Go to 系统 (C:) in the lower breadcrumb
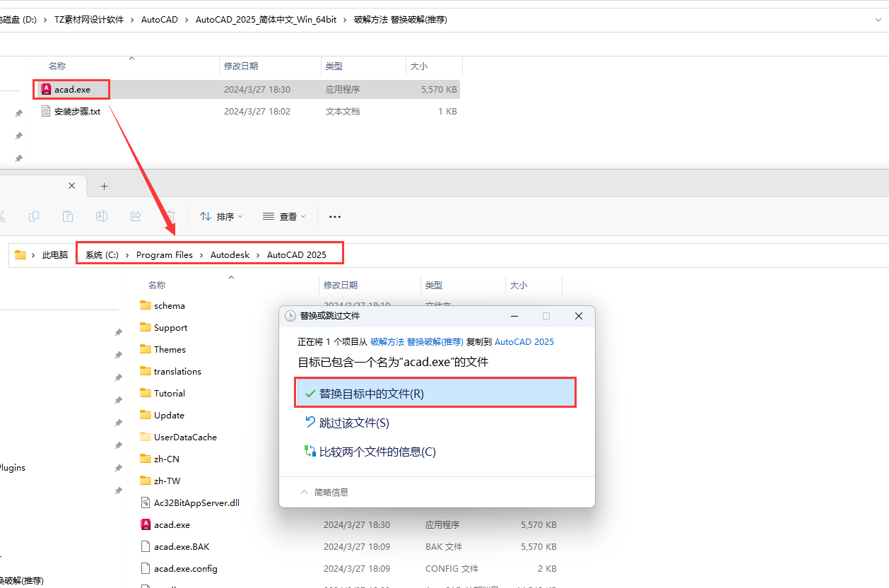The width and height of the screenshot is (889, 588). (x=102, y=254)
